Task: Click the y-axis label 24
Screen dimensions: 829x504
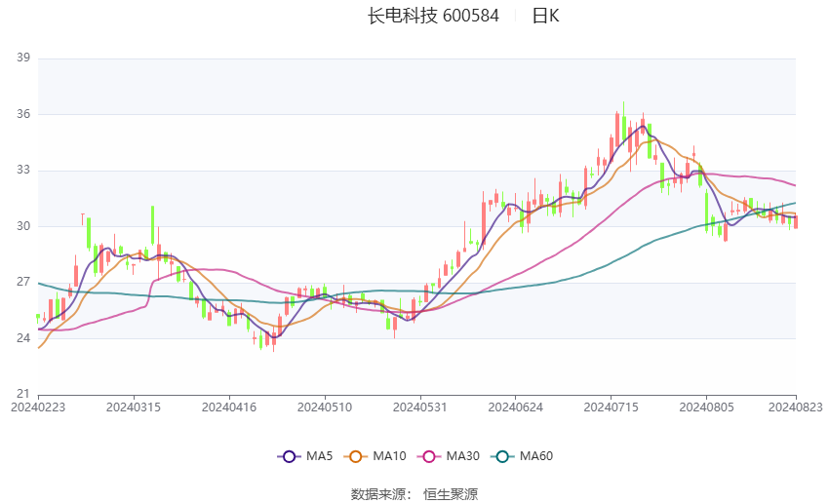Action: click(23, 338)
